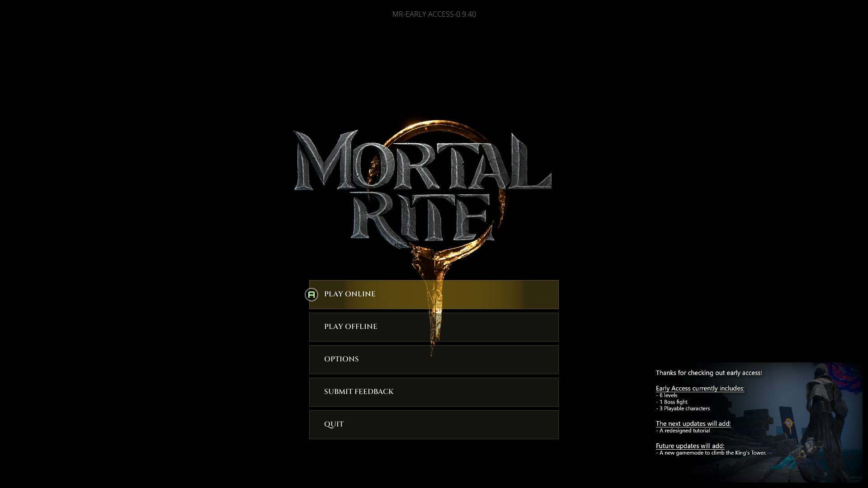Choose Play Offline option
Viewport: 868px width, 488px height.
pos(434,327)
